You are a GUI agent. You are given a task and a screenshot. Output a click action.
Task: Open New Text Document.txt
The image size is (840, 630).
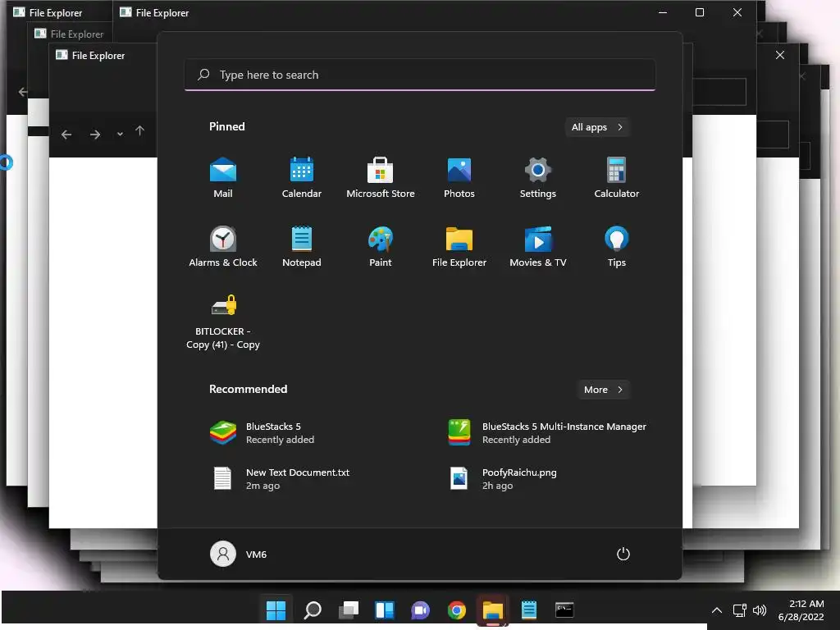point(280,479)
